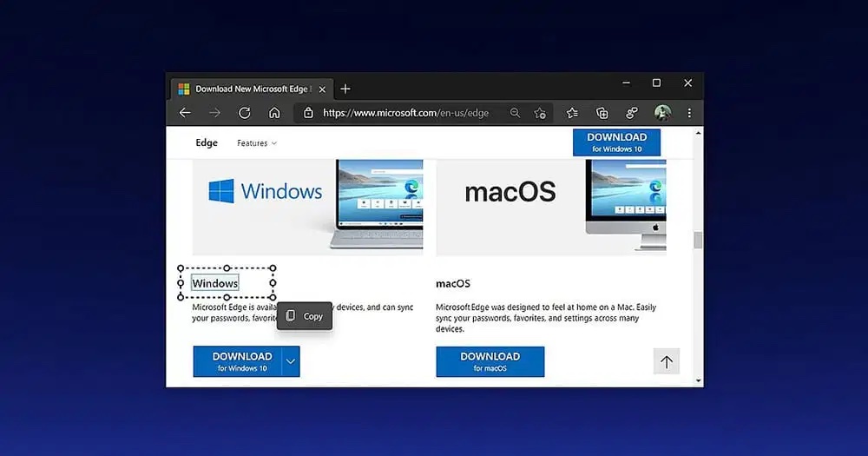Click the back-to-top arrow button

click(667, 362)
